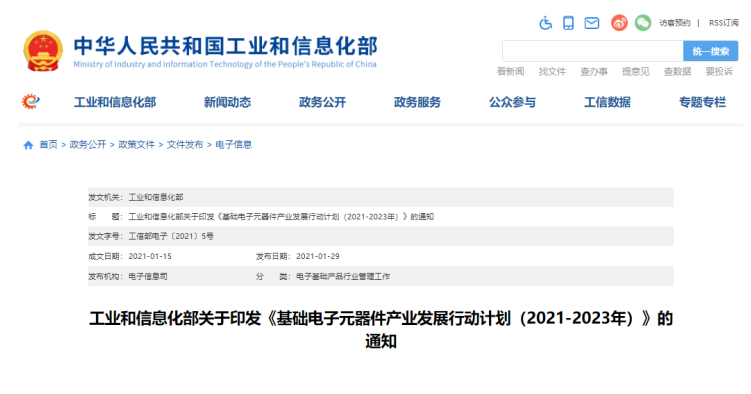Open 工信数据 navigation menu
This screenshot has height=394, width=751.
click(x=607, y=102)
